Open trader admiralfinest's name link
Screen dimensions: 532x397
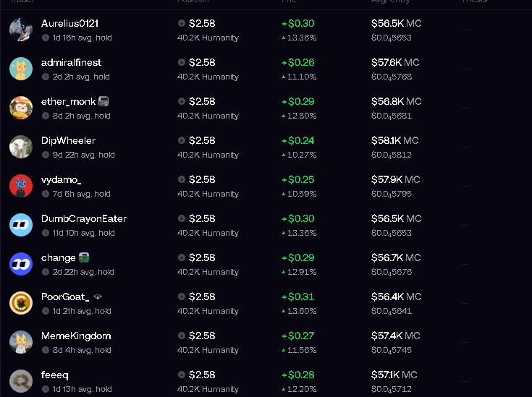point(71,62)
